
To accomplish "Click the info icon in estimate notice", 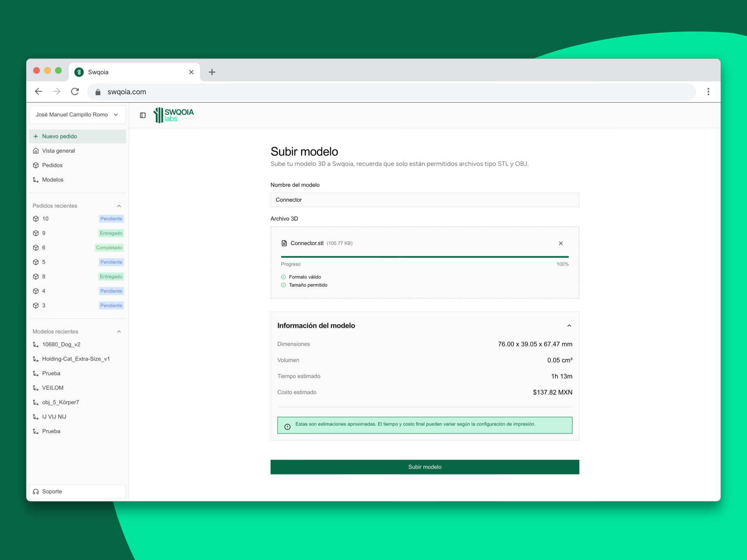I will point(288,427).
